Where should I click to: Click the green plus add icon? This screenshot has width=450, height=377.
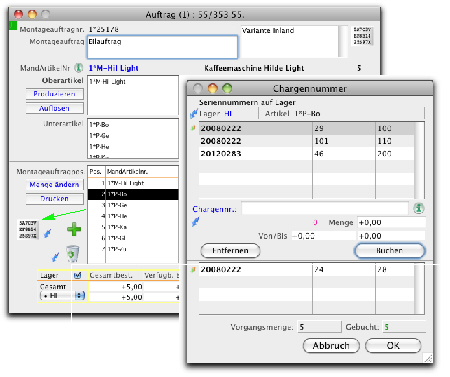pos(74,229)
